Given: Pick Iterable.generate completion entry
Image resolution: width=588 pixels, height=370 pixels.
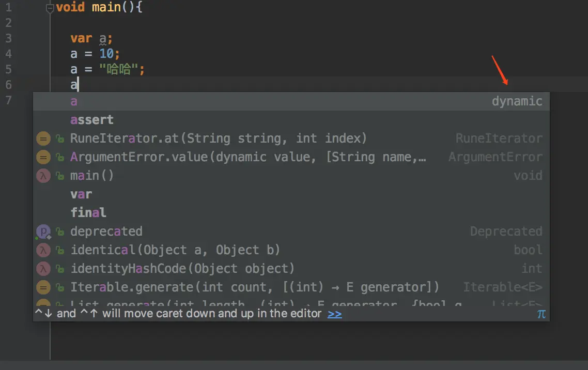Looking at the screenshot, I should [291, 287].
